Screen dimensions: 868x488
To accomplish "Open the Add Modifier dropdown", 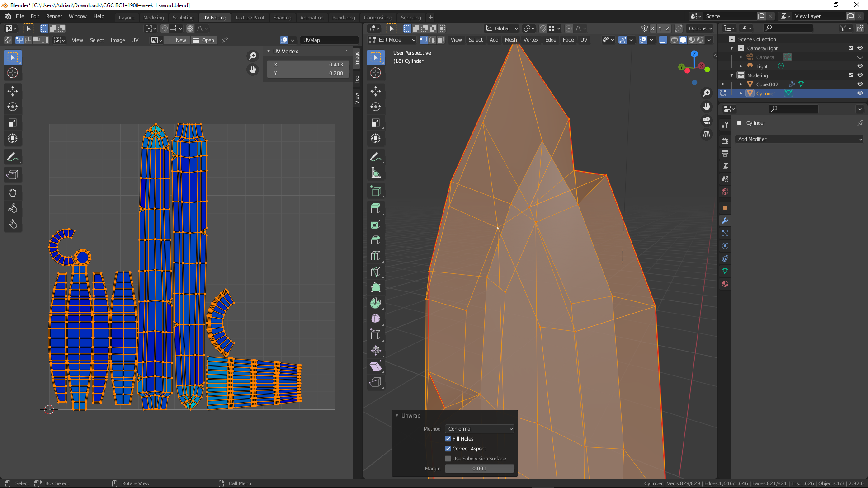I will click(799, 139).
